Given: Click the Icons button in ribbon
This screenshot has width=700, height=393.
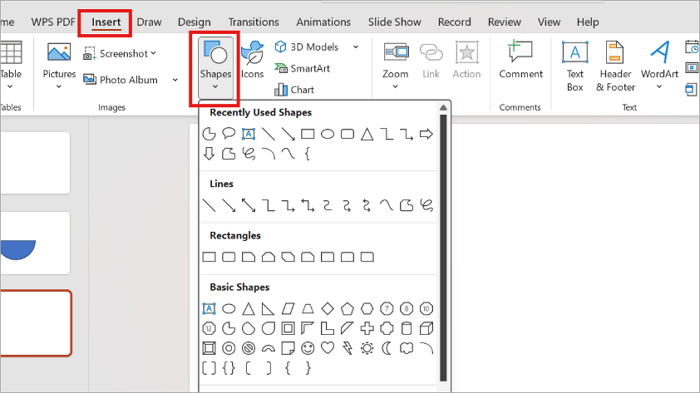Looking at the screenshot, I should (x=252, y=60).
